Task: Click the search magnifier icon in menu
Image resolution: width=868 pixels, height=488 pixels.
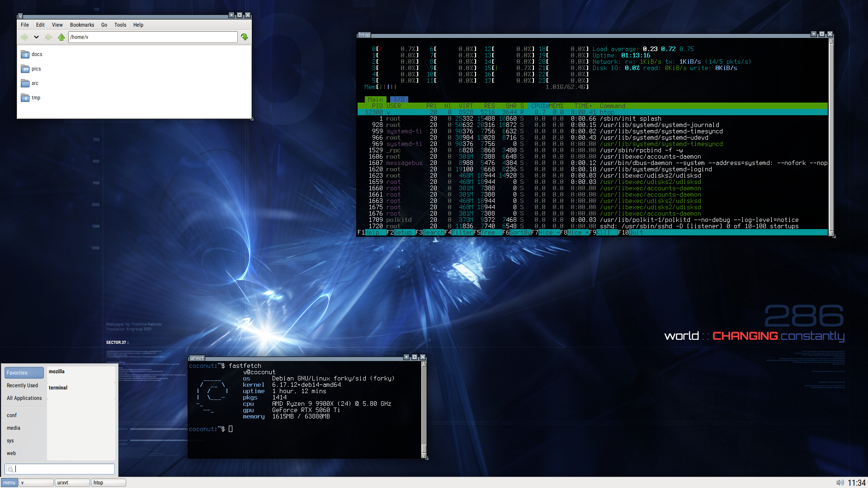Action: tap(9, 469)
